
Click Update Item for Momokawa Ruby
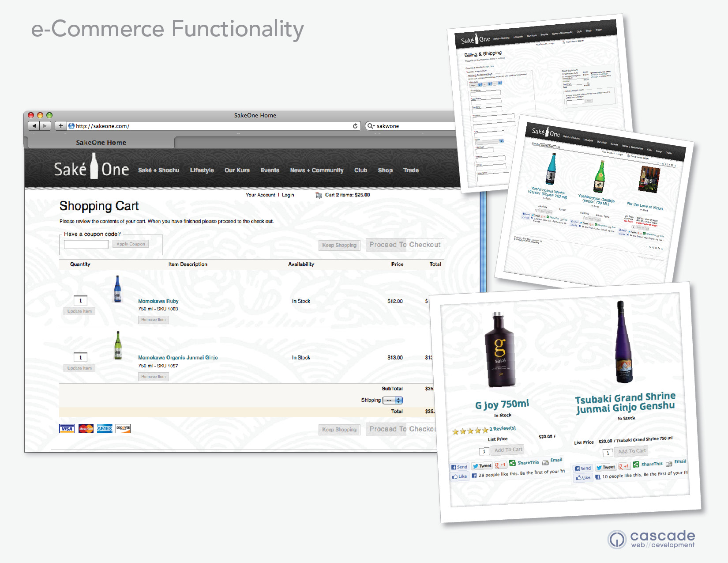tap(79, 311)
